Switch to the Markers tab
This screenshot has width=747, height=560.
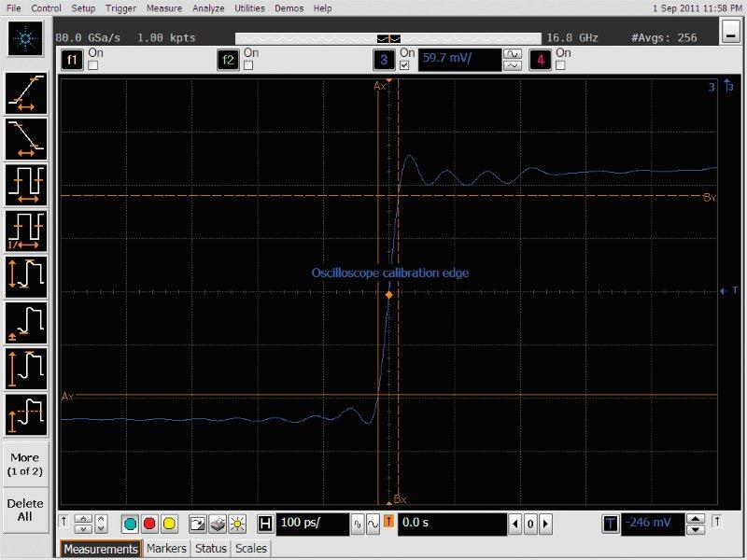(167, 549)
